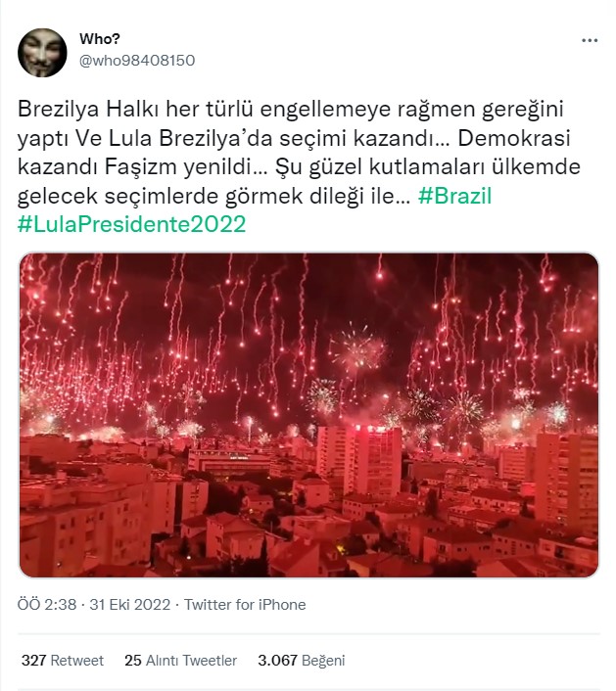Open the three-dot more options menu

coord(590,40)
